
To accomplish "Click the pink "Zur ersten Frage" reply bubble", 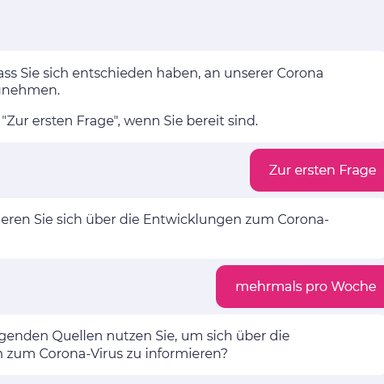I will (x=317, y=170).
